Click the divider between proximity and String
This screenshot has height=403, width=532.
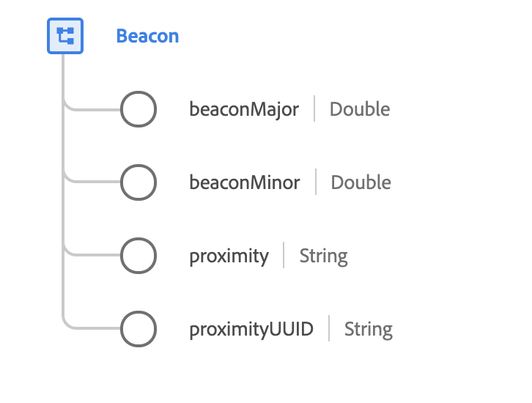click(x=284, y=256)
